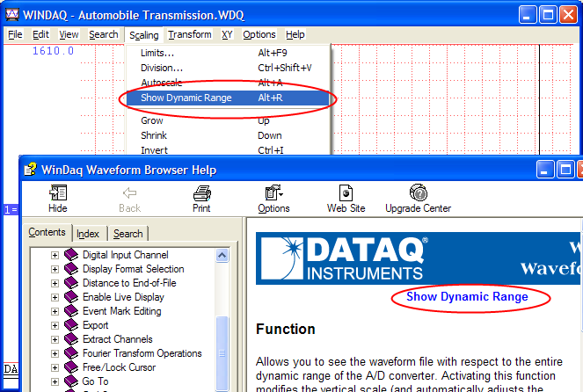Open the Options icon in Help toolbar
Image resolution: width=583 pixels, height=392 pixels.
(274, 192)
